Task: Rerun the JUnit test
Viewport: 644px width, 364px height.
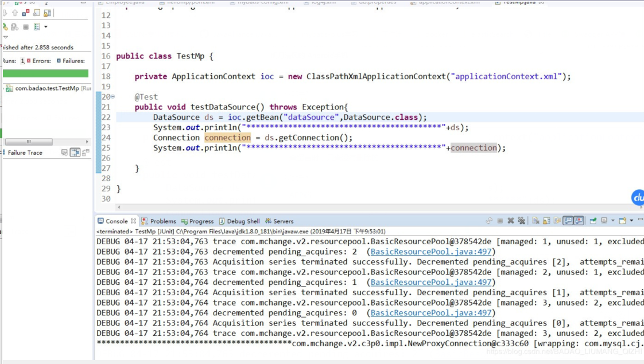Action: tap(5, 27)
